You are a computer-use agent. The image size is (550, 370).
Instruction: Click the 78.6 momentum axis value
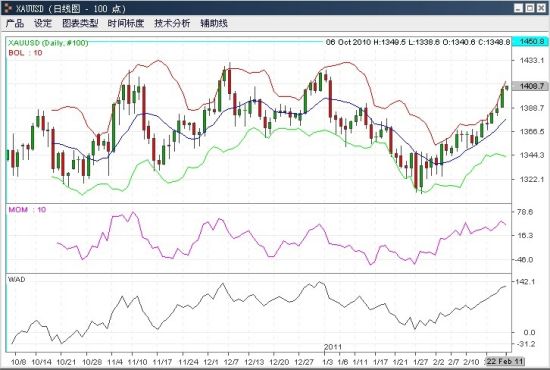click(x=525, y=212)
